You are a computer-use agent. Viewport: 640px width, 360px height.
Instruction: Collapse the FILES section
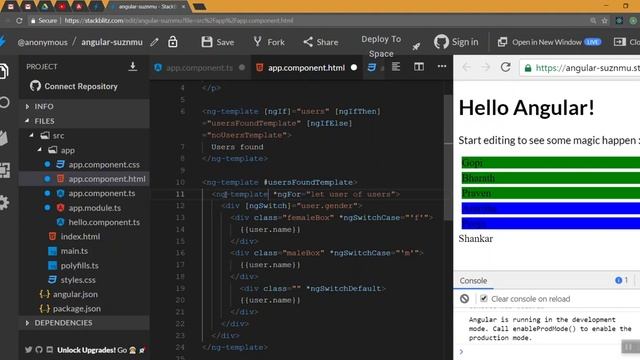pyautogui.click(x=84, y=121)
